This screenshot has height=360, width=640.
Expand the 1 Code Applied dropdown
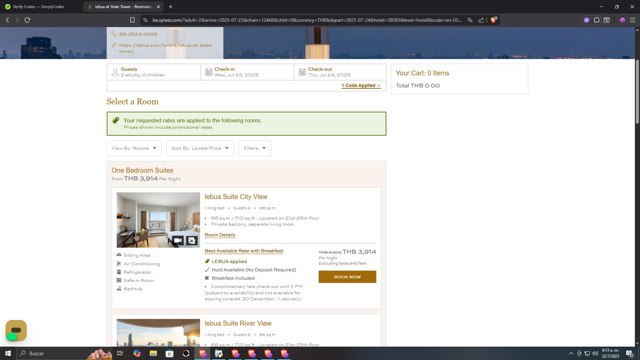coord(361,85)
